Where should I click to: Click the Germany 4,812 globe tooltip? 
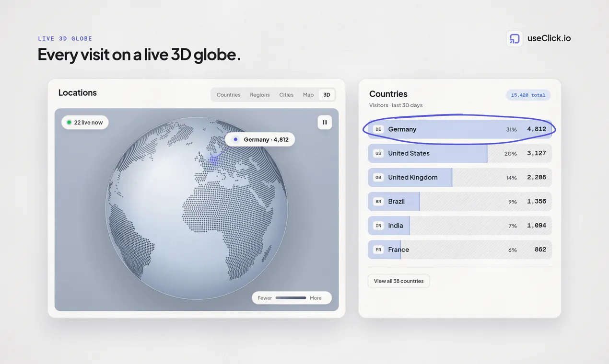pos(260,139)
